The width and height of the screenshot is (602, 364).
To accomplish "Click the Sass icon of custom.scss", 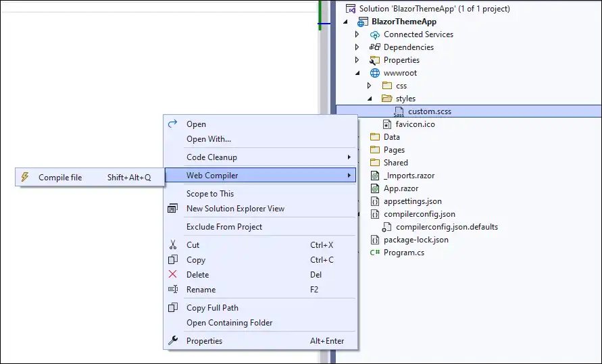I will coord(399,111).
